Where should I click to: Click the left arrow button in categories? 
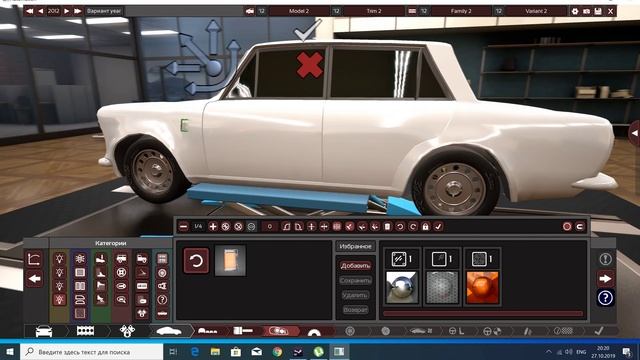[x=34, y=279]
